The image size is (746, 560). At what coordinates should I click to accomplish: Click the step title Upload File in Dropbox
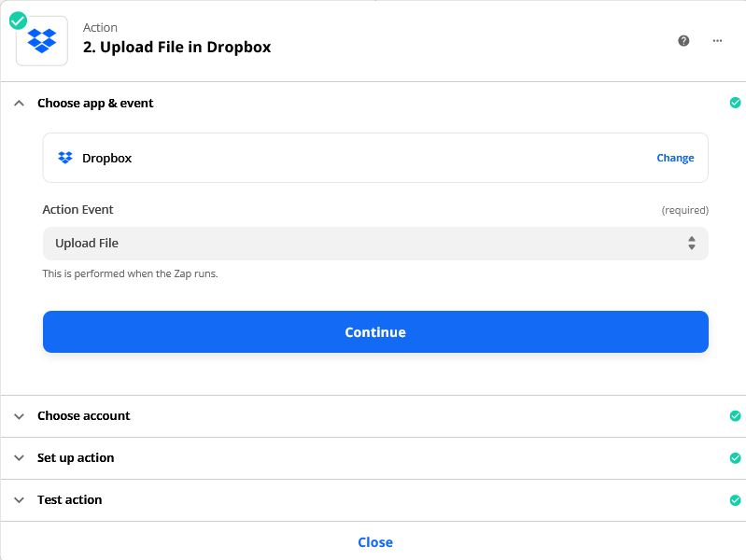coord(177,47)
